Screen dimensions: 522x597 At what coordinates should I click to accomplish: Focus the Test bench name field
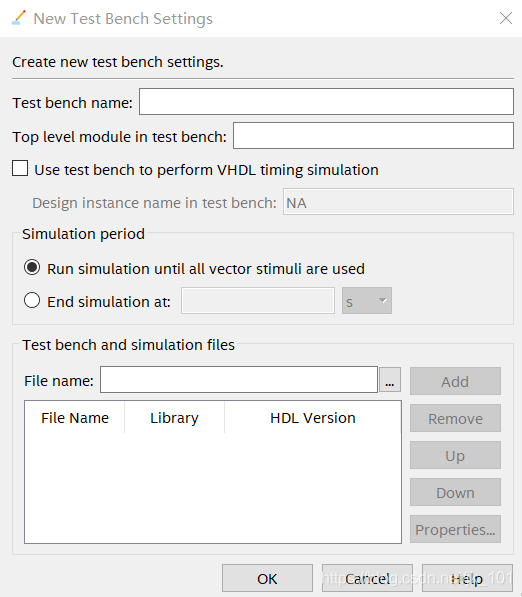pos(326,102)
